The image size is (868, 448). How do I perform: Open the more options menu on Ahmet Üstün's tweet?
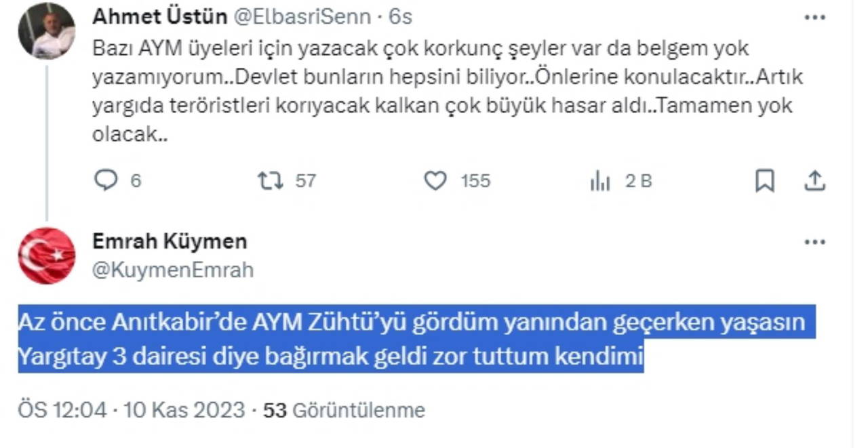click(814, 18)
